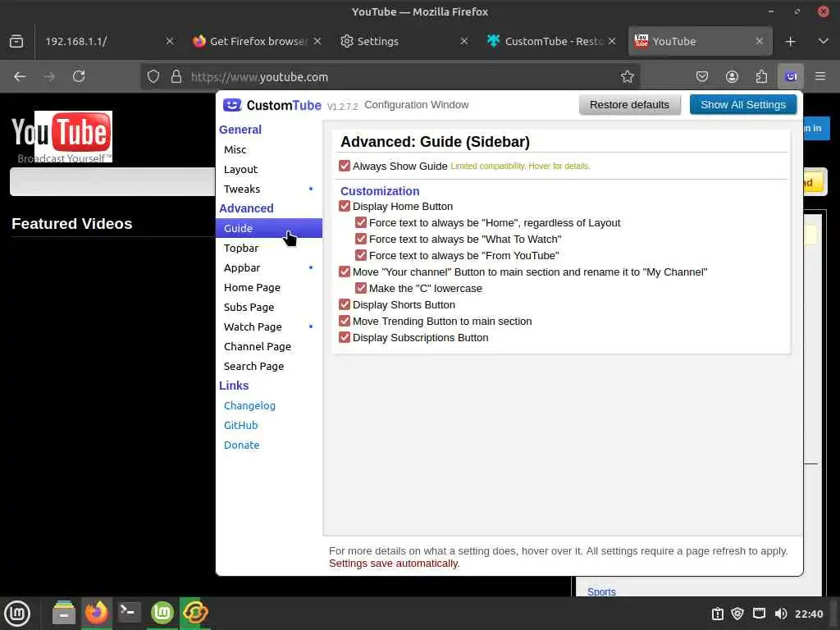Screen dimensions: 840x630
Task: Click the YouTube Broadcast Yourself logo
Action: pyautogui.click(x=62, y=137)
